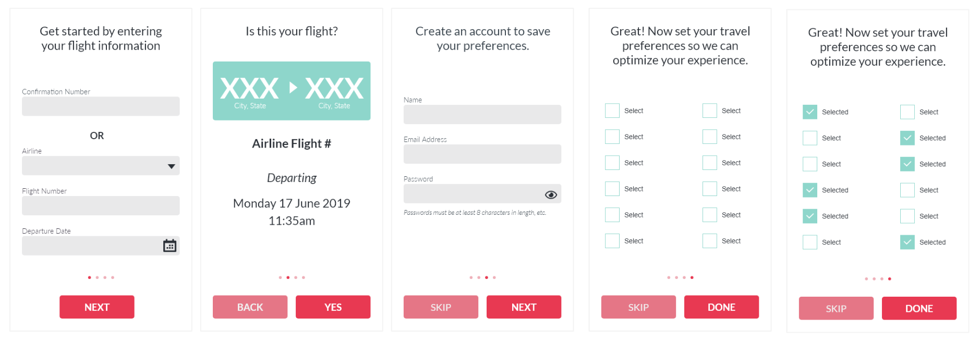Viewport: 980px width, 341px height.
Task: Focus the Email Address field
Action: 482,154
